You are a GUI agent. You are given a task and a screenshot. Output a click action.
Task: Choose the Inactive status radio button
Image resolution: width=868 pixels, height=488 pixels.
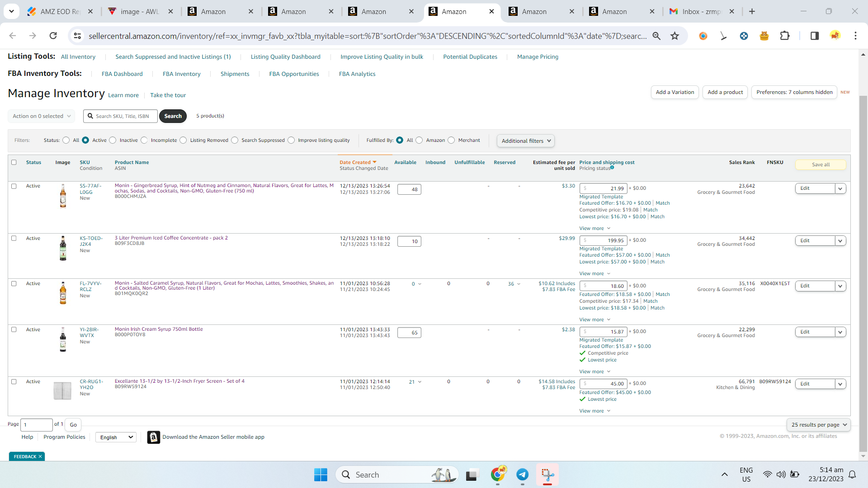(x=113, y=140)
